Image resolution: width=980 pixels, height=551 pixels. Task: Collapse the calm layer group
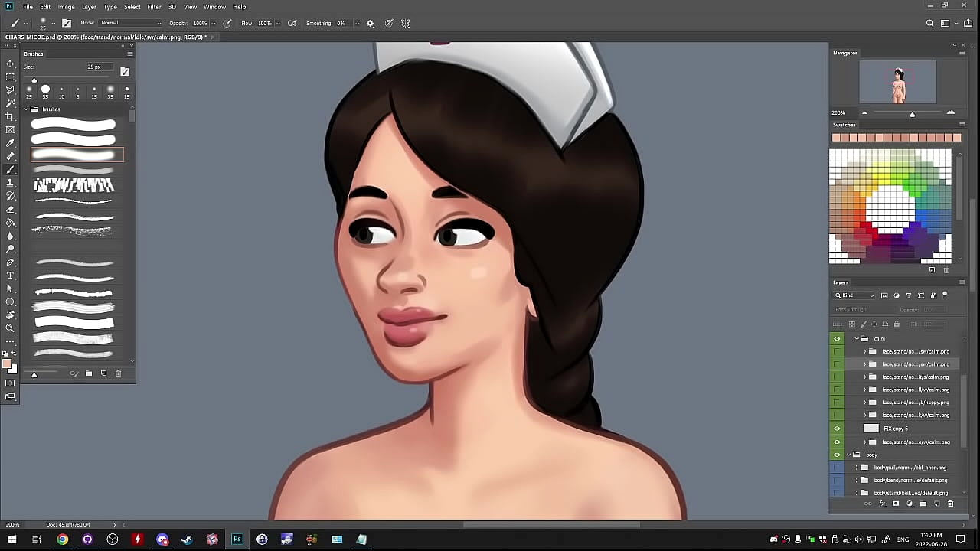coord(857,338)
